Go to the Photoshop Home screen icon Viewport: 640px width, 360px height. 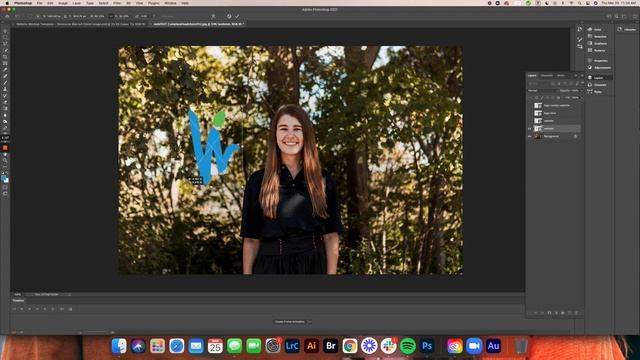7,16
